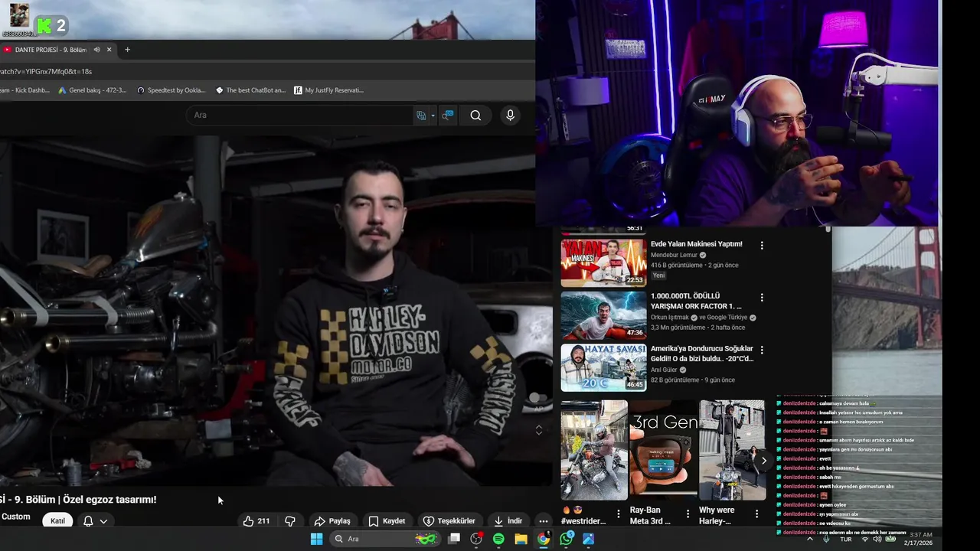Like the video with 211 likes

(256, 521)
